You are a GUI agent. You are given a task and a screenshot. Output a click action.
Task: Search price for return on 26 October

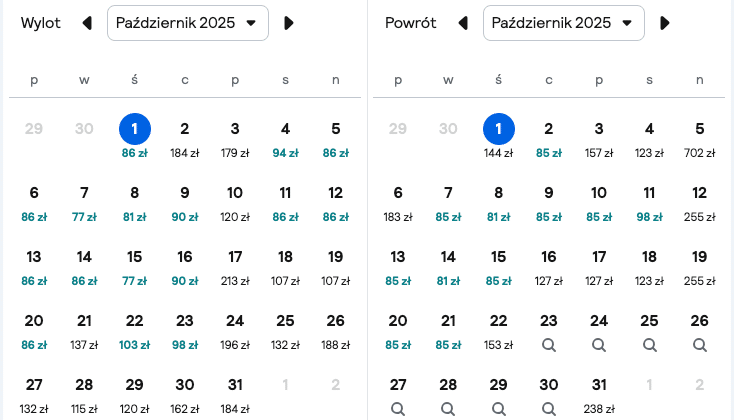coord(699,345)
